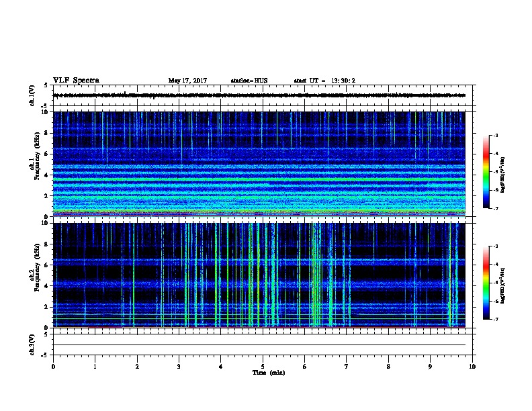532x411 pixels.
Task: Click the lower color scale bar
Action: click(x=486, y=283)
